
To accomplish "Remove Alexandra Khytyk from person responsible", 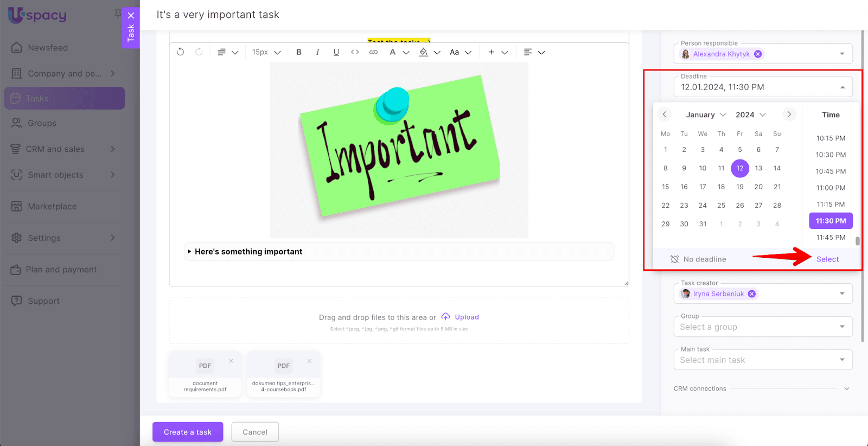I will coord(758,54).
